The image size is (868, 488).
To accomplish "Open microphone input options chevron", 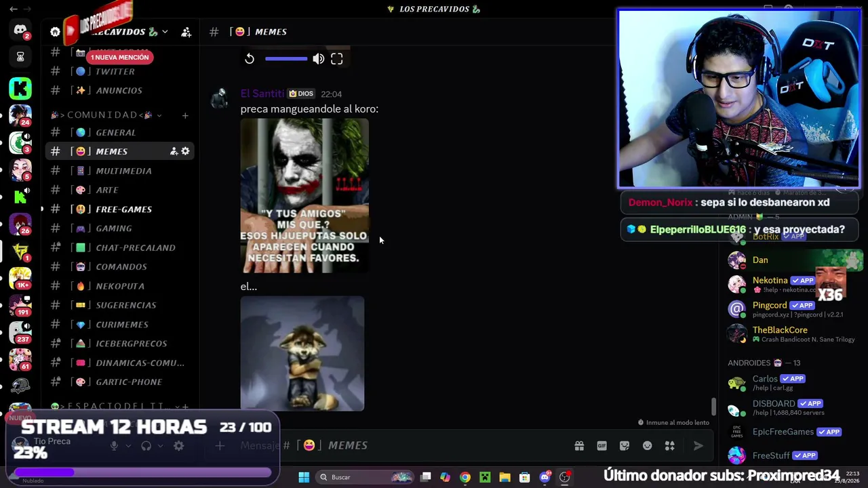I will tap(127, 445).
